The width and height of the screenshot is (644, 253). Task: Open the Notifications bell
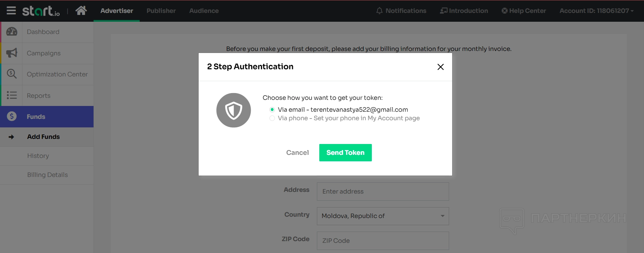pos(401,11)
